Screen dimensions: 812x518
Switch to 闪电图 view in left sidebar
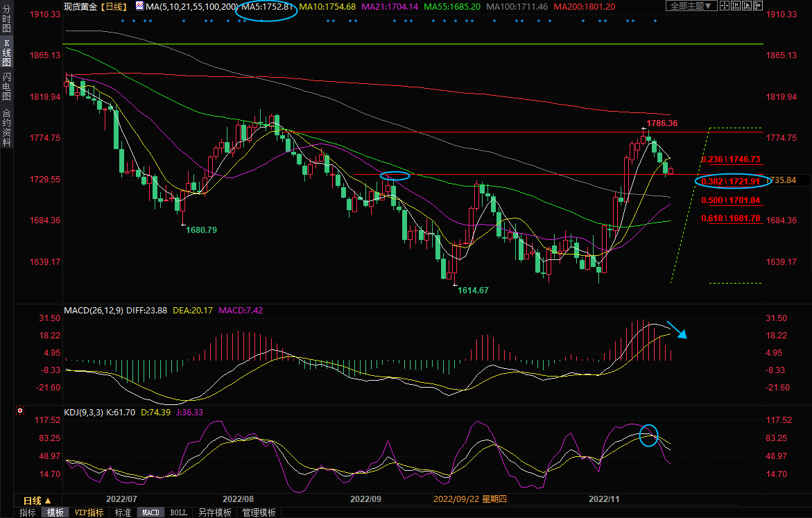coord(6,85)
